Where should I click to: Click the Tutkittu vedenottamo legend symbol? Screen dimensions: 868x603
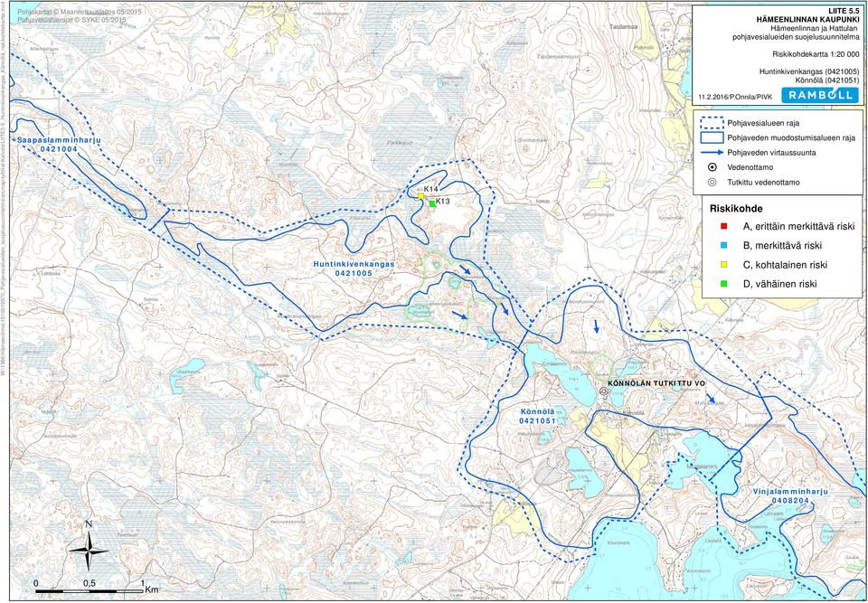(713, 183)
